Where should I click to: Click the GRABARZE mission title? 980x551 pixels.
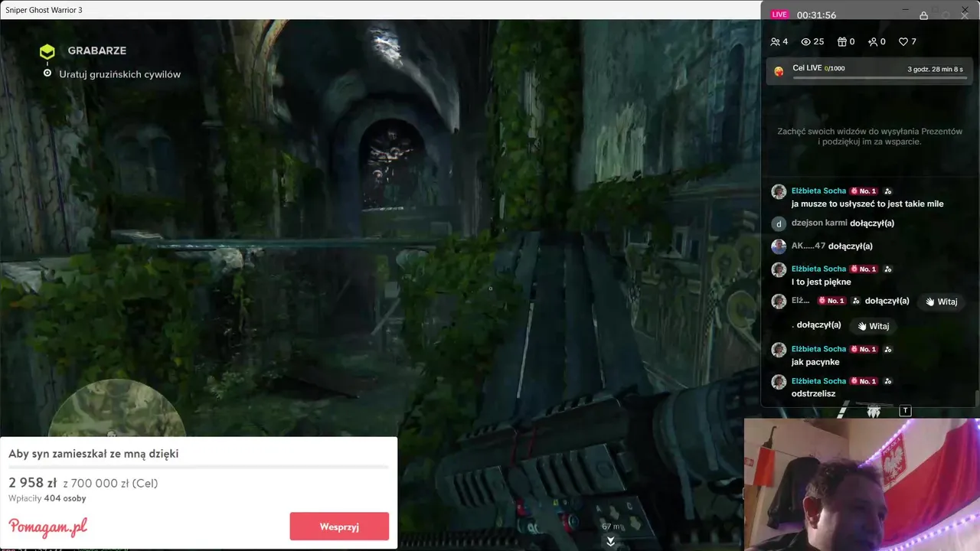97,51
